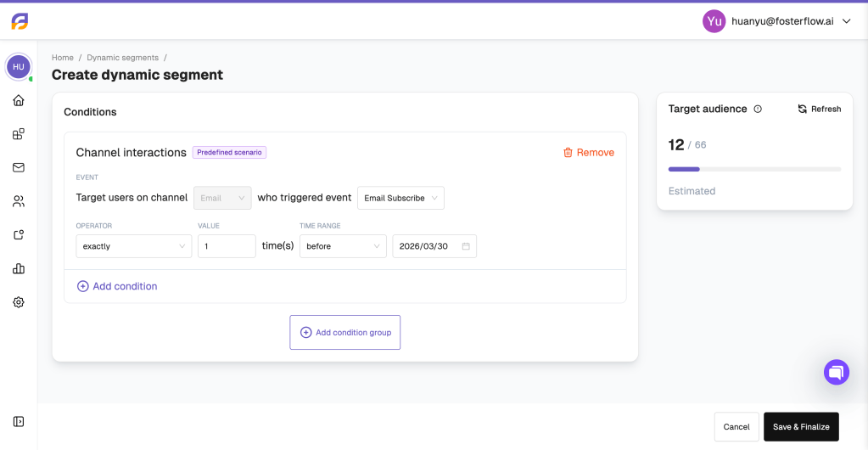Click the refresh arrows icon
This screenshot has width=868, height=450.
[802, 110]
